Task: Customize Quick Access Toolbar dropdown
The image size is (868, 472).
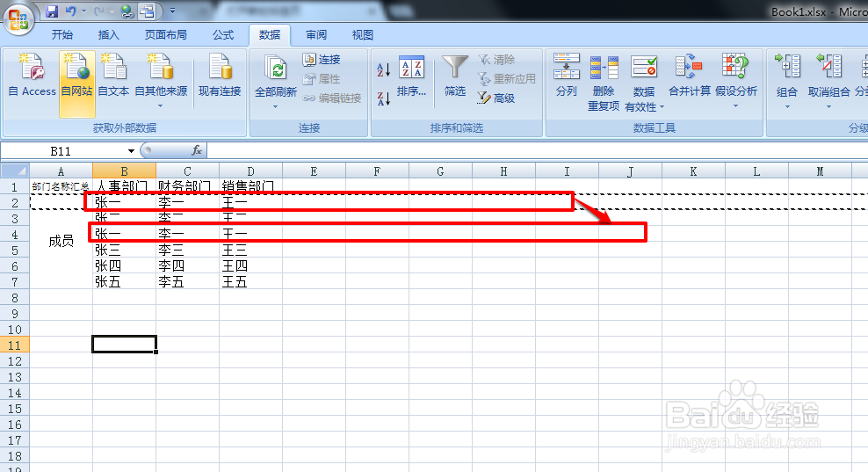Action: 173,11
